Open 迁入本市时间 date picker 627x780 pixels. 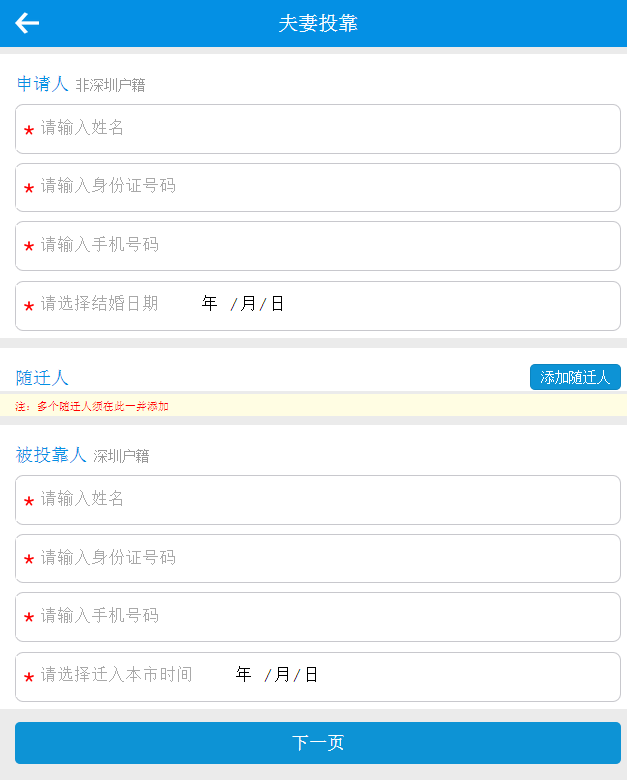tap(318, 677)
